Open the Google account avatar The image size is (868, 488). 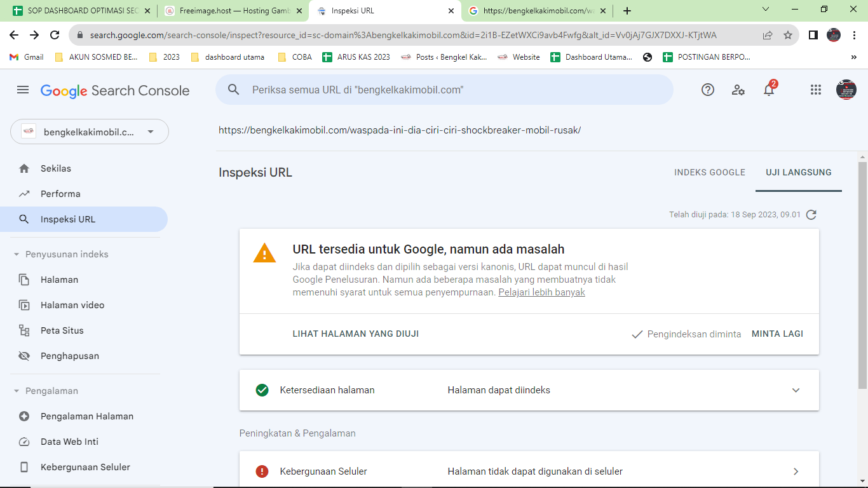click(x=846, y=90)
